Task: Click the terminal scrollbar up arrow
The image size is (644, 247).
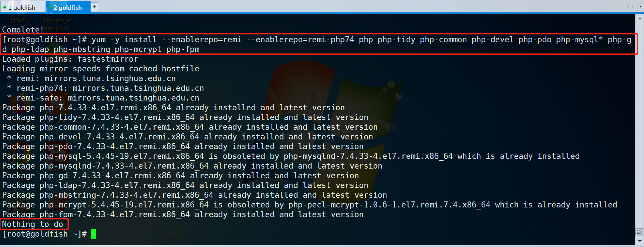Action: pos(639,18)
